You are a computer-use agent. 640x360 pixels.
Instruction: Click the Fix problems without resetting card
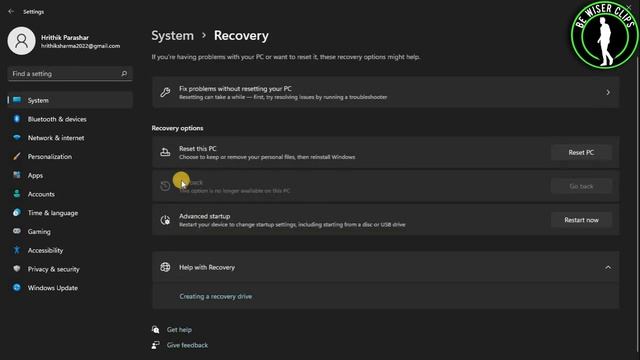click(385, 92)
